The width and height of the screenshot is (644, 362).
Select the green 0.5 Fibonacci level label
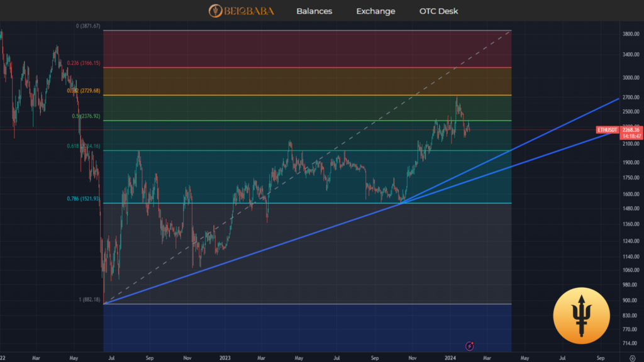pyautogui.click(x=87, y=116)
